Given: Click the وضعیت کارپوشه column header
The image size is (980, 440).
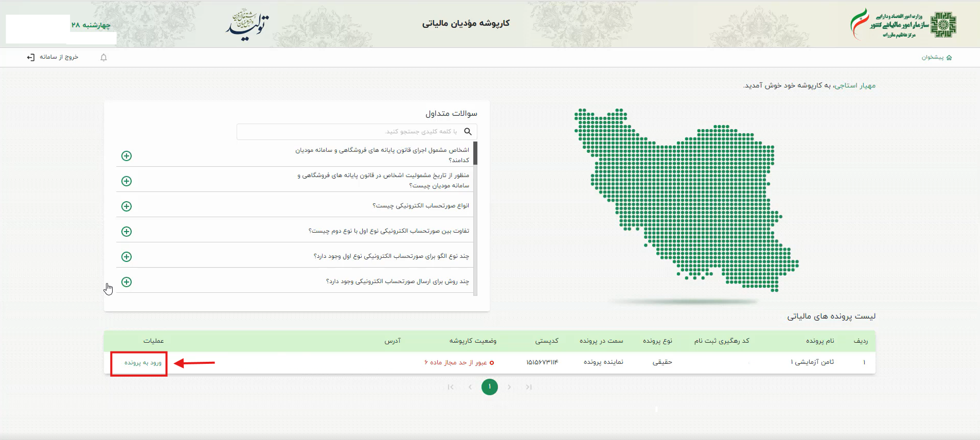Looking at the screenshot, I should point(473,341).
